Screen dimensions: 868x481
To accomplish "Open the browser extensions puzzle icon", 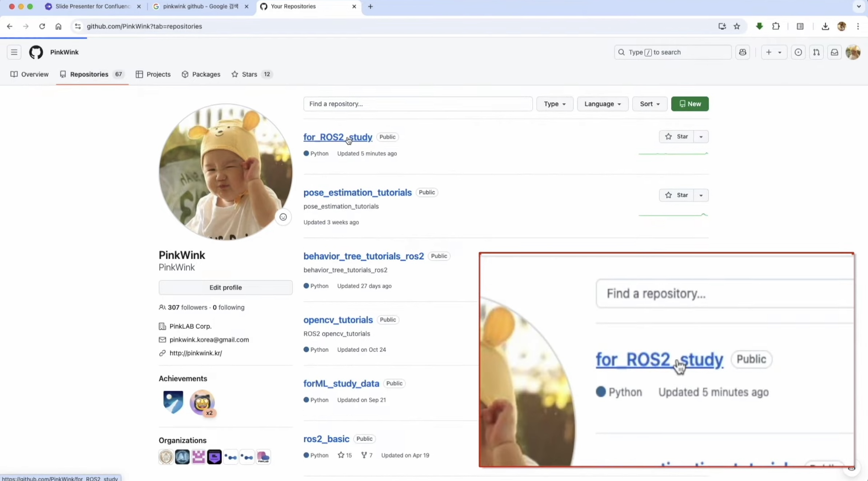I will [776, 26].
